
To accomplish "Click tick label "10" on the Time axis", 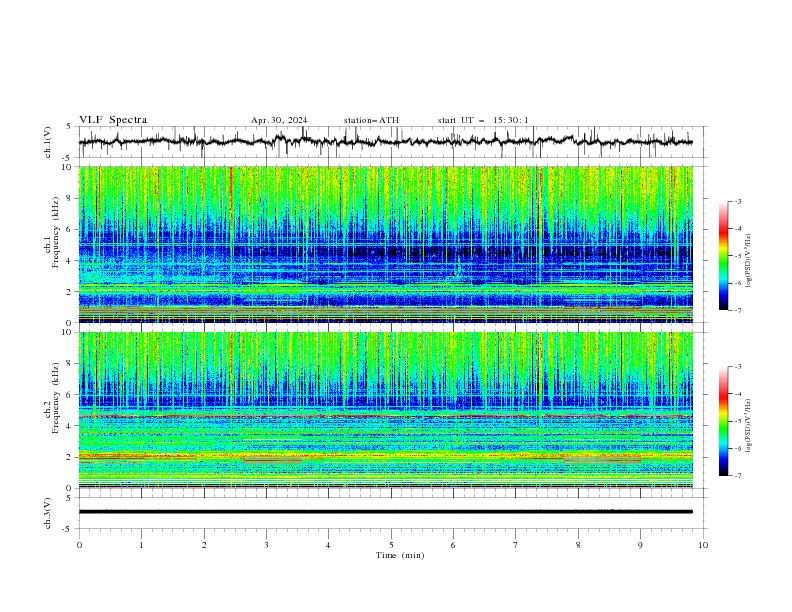I will 703,545.
